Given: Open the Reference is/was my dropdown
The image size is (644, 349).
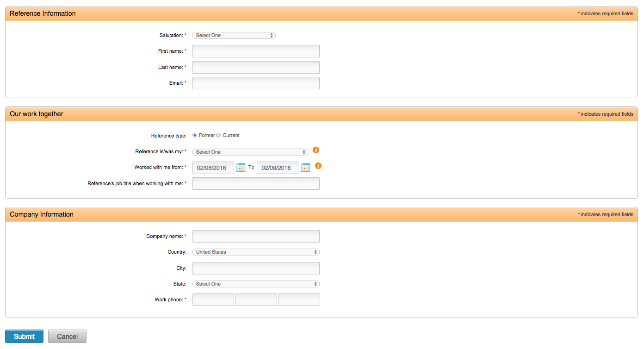Looking at the screenshot, I should pos(250,152).
